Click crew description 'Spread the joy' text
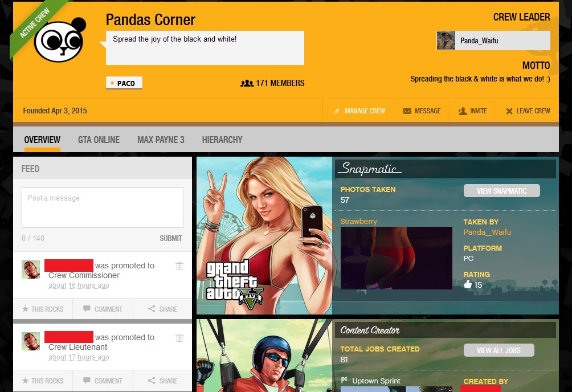Viewport: 572px width, 392px height. tap(175, 39)
